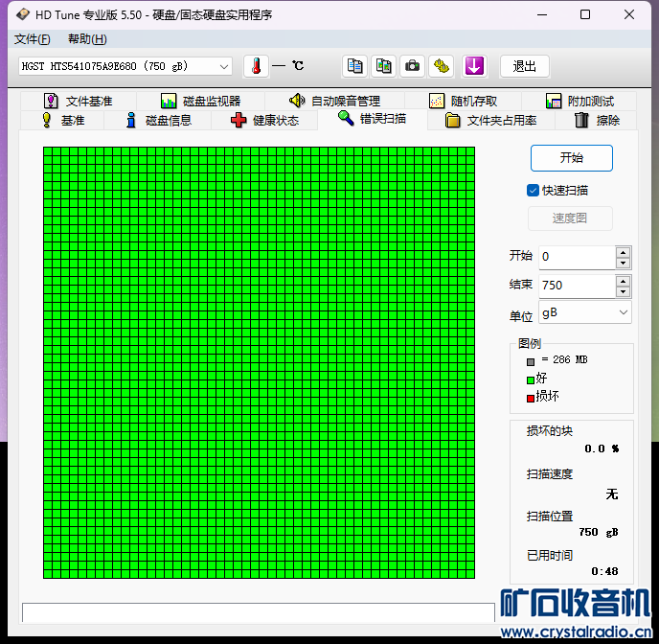Click the empty status bar field at bottom
The width and height of the screenshot is (659, 644).
[x=259, y=612]
